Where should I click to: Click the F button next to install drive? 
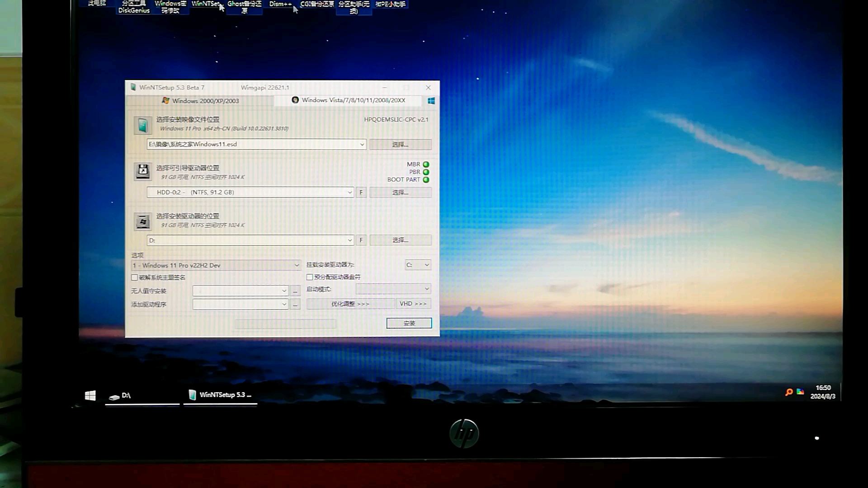click(x=361, y=240)
